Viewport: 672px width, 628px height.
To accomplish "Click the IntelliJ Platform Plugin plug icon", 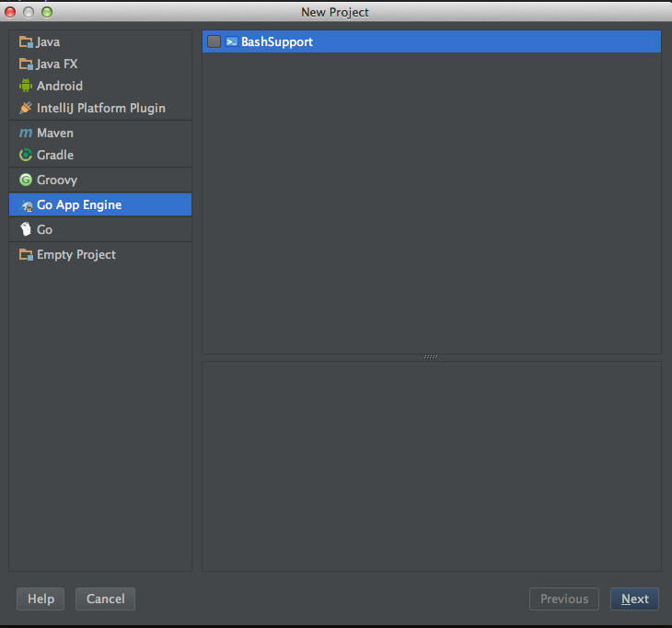I will [26, 108].
